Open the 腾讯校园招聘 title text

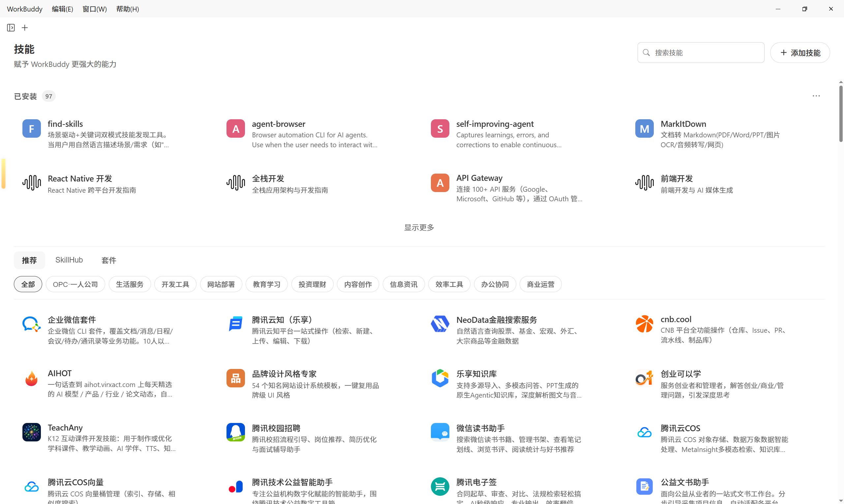[276, 428]
